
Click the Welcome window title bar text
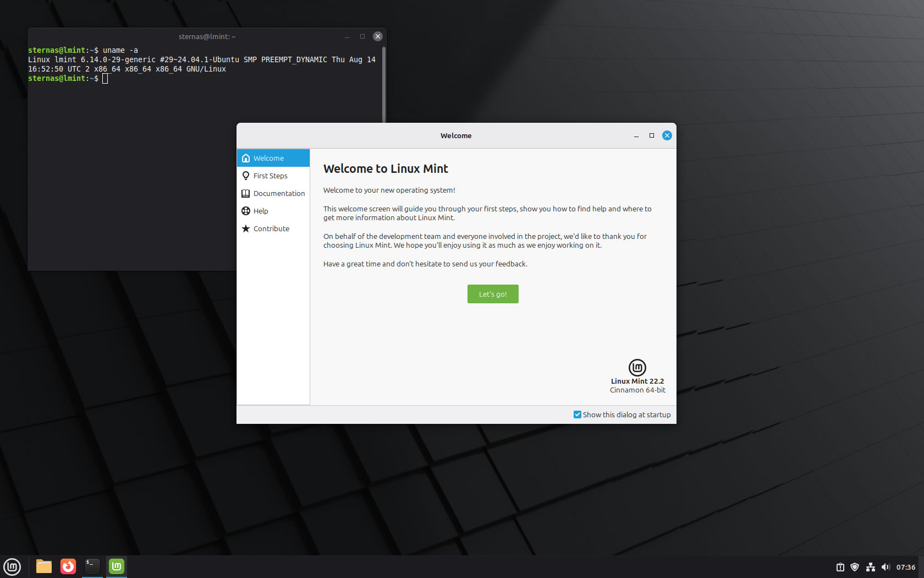pyautogui.click(x=456, y=135)
